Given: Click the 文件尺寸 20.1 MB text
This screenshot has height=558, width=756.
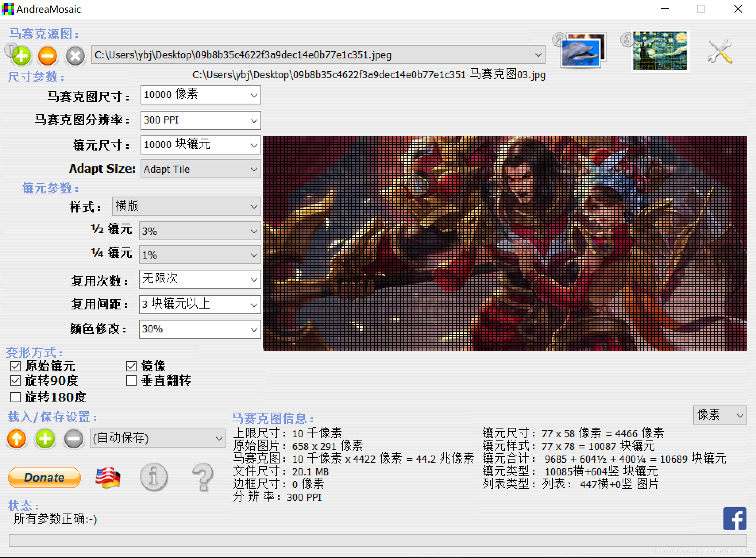Looking at the screenshot, I should [x=281, y=471].
